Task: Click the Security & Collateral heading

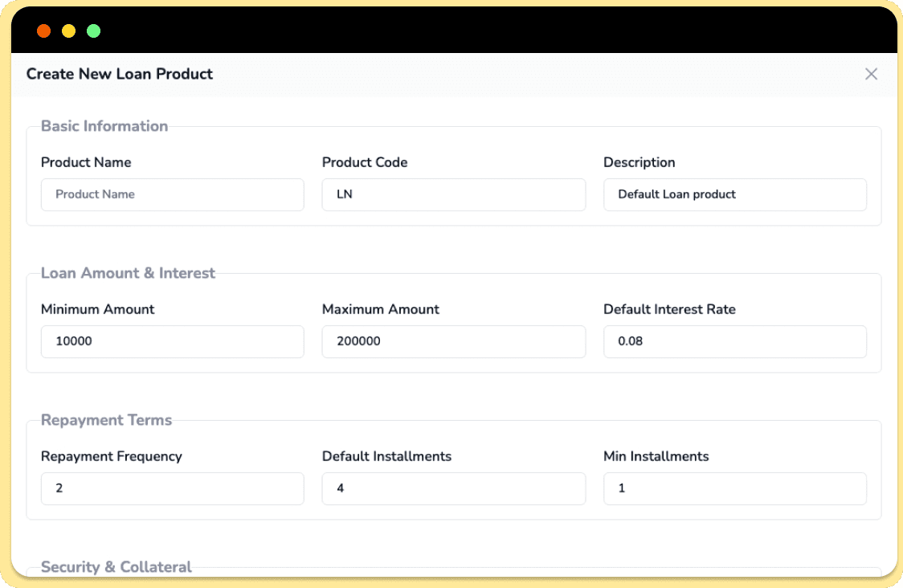Action: point(116,566)
